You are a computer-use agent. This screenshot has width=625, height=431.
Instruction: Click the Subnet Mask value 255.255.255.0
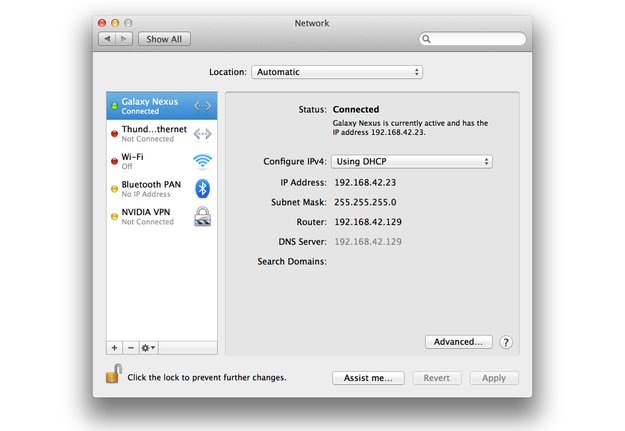click(x=365, y=202)
